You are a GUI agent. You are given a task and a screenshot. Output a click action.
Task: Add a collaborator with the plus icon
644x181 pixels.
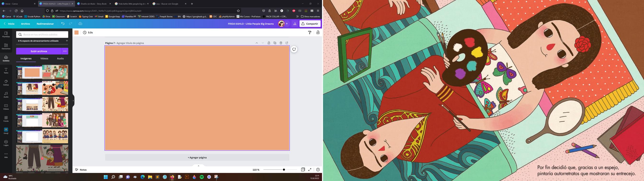point(287,24)
